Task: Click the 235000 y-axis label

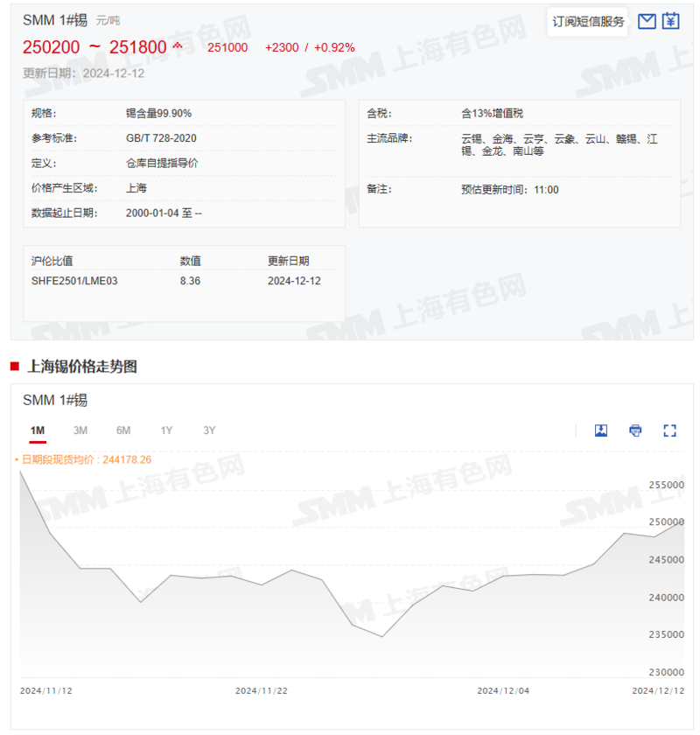Action: 666,634
